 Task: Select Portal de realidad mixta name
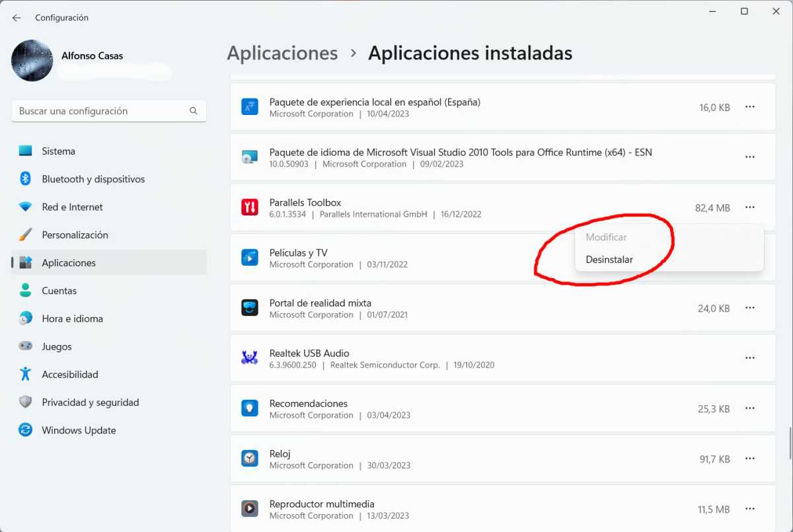click(321, 303)
